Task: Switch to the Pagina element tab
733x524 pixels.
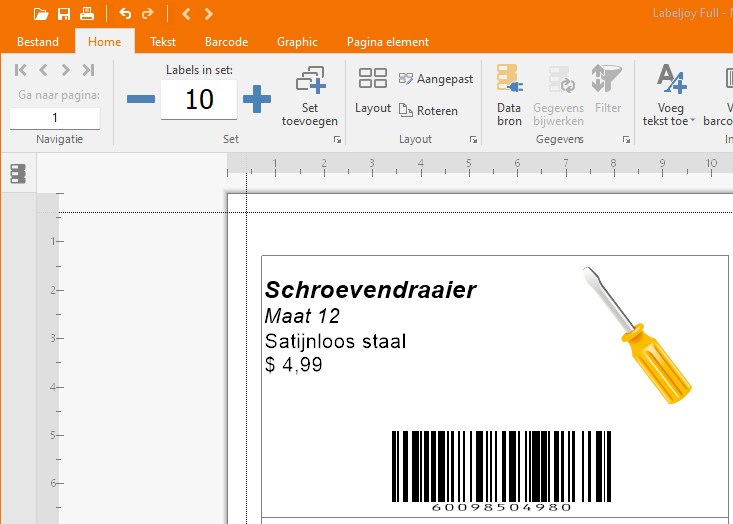Action: pyautogui.click(x=388, y=42)
